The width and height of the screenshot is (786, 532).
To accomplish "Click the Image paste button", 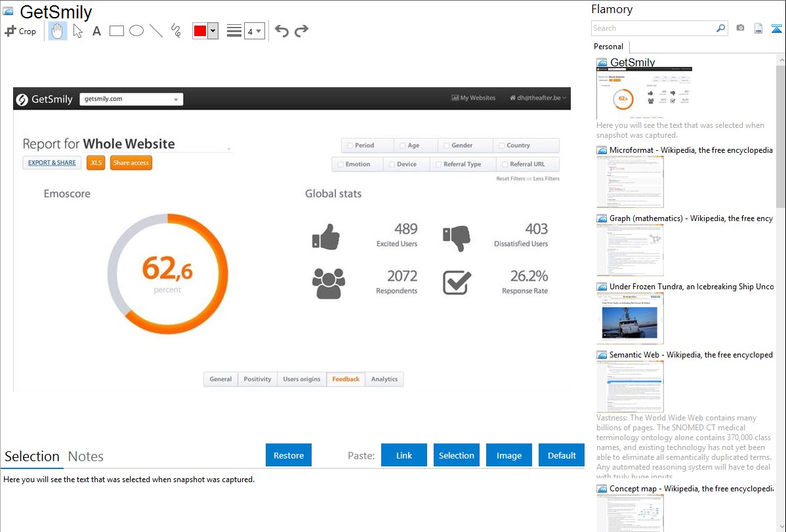I will (508, 455).
